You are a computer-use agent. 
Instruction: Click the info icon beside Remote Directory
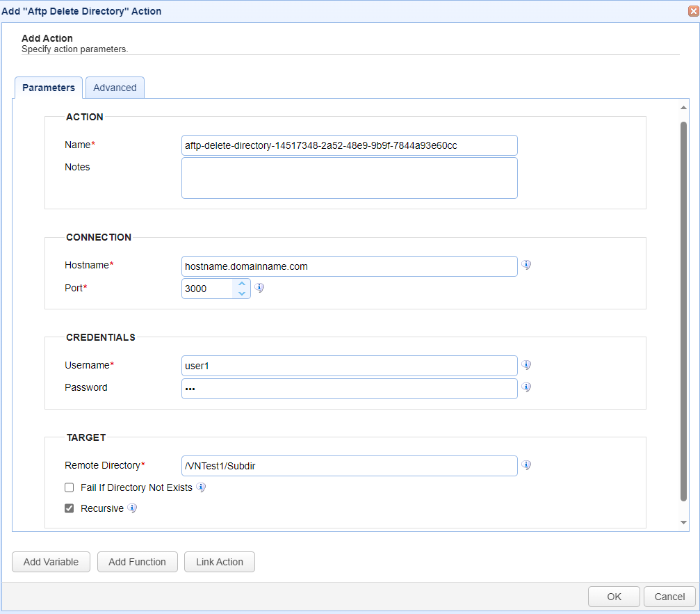pyautogui.click(x=526, y=465)
